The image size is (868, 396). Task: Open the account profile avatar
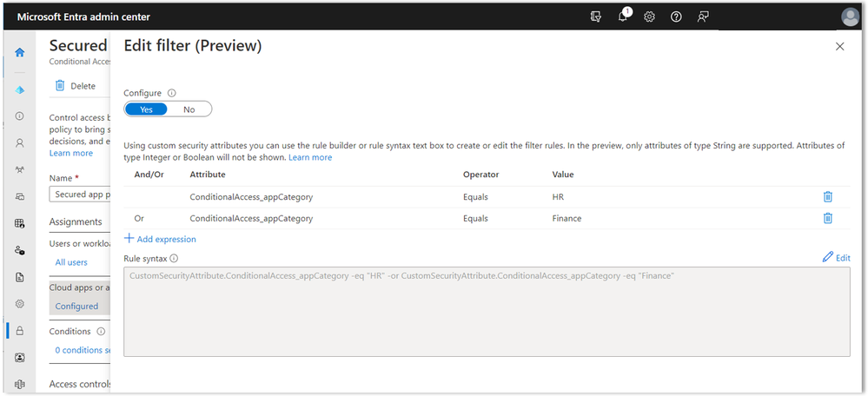[x=850, y=16]
